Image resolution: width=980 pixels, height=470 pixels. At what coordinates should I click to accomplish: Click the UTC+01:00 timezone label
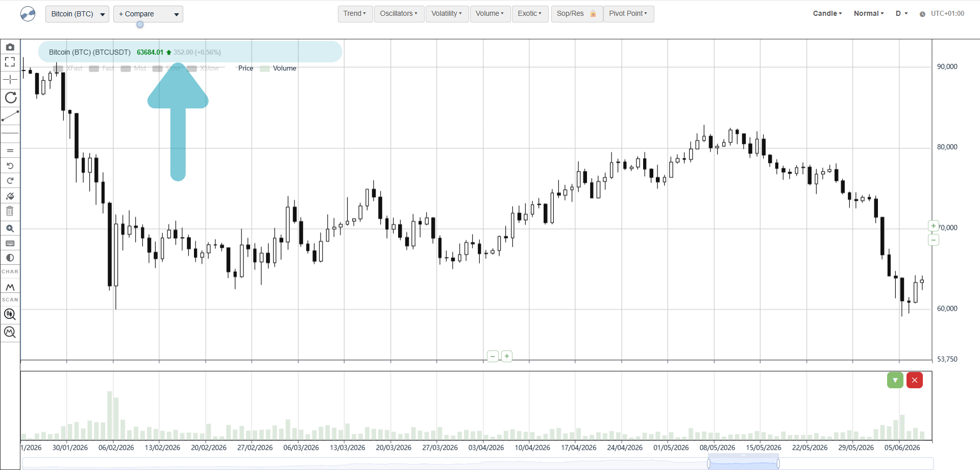coord(947,14)
